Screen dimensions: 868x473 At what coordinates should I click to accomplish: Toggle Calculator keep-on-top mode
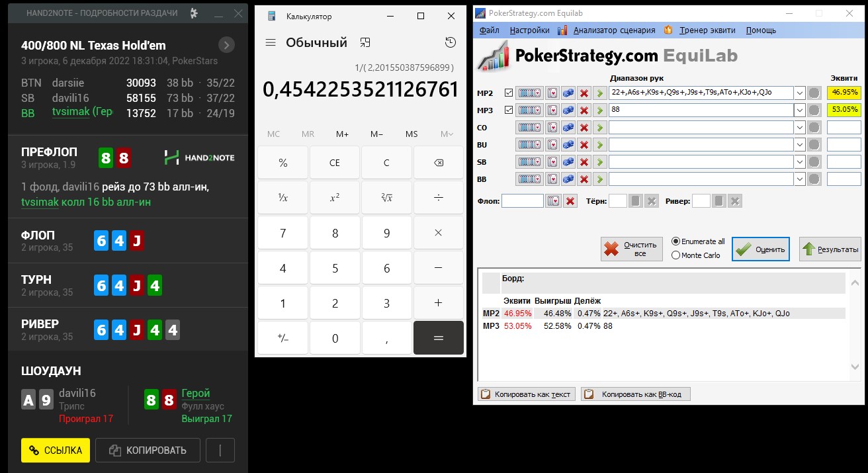[x=365, y=43]
